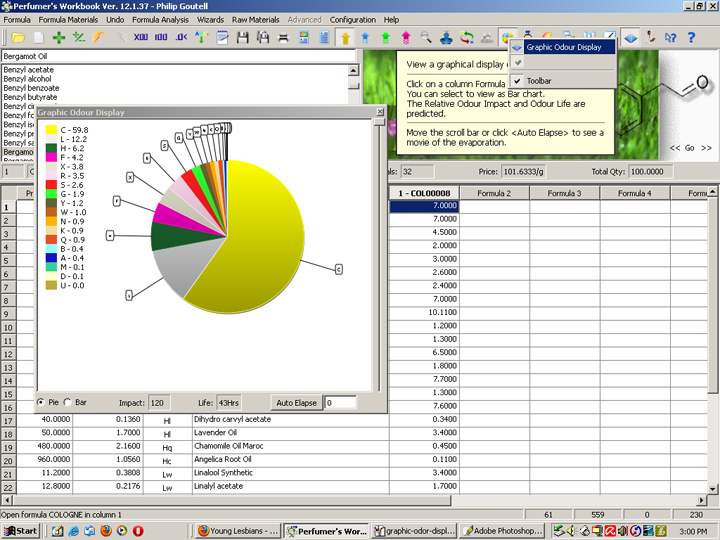Click the elapse value field showing 0
The width and height of the screenshot is (720, 540).
point(340,403)
